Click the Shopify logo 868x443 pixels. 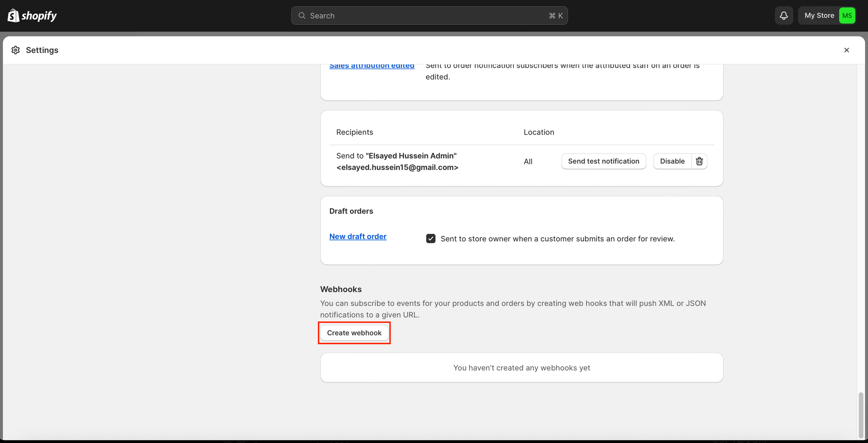pos(32,16)
